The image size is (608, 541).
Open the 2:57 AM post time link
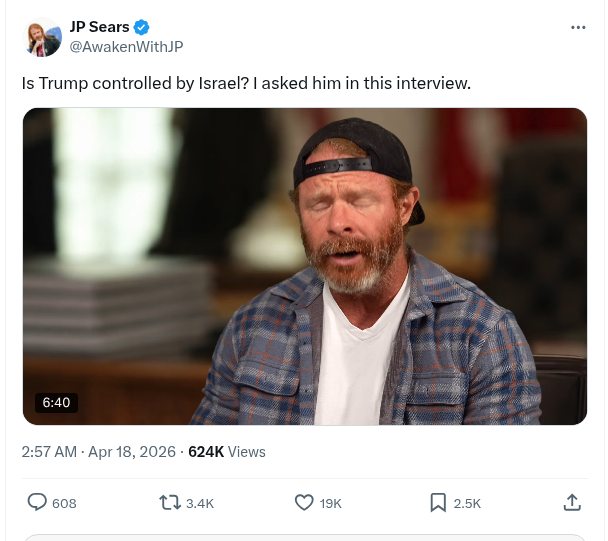click(49, 452)
